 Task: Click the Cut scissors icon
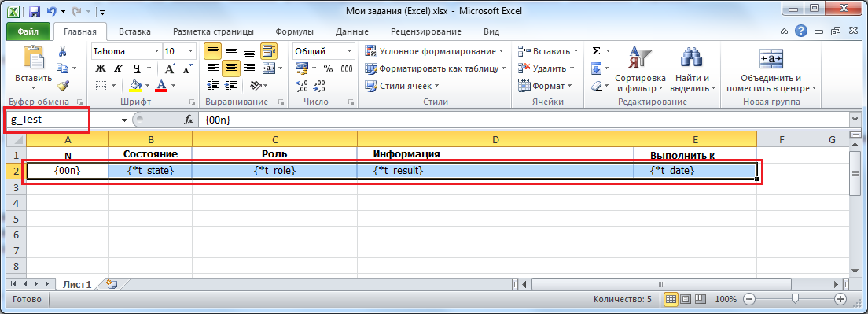[x=63, y=51]
